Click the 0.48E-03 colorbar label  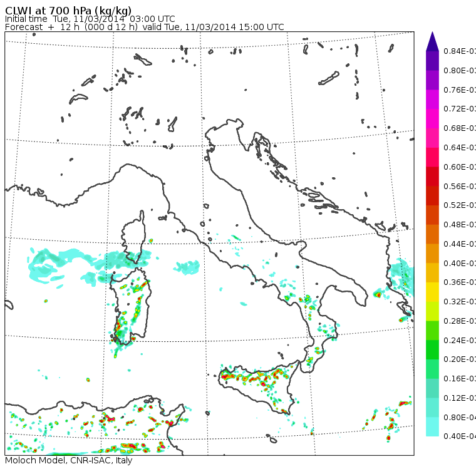(460, 225)
